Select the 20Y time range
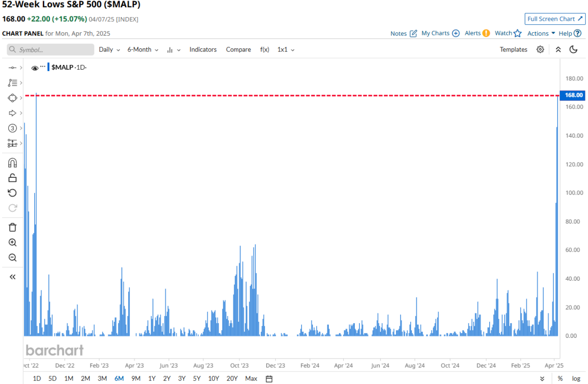 pyautogui.click(x=232, y=379)
